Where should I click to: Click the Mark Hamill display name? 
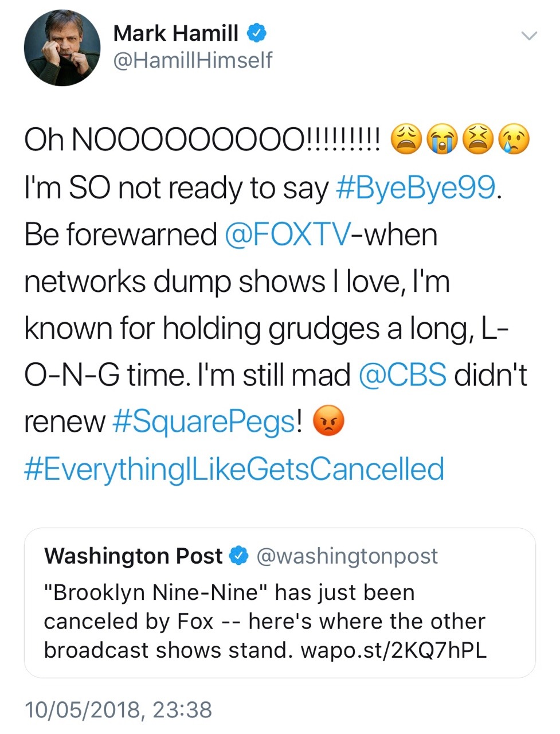click(x=175, y=33)
